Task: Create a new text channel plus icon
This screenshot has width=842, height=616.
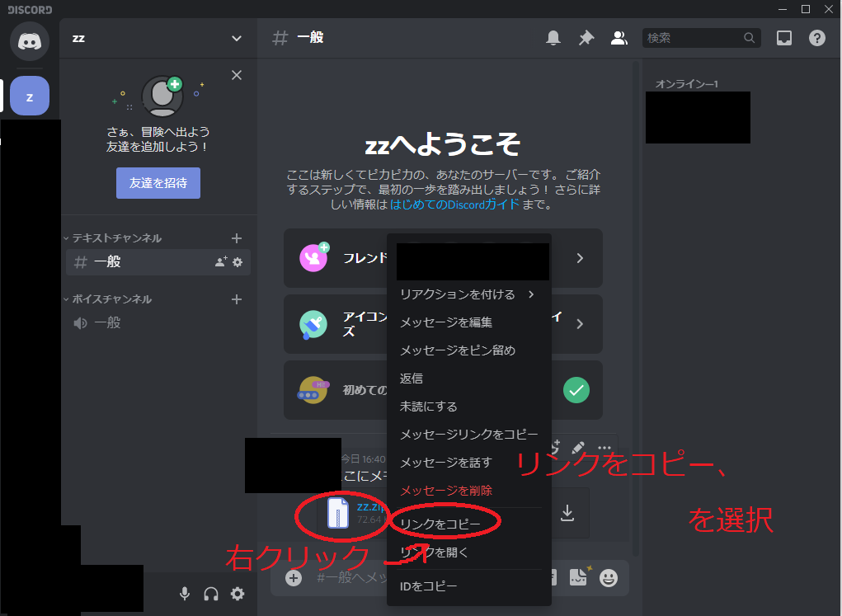Action: point(237,238)
